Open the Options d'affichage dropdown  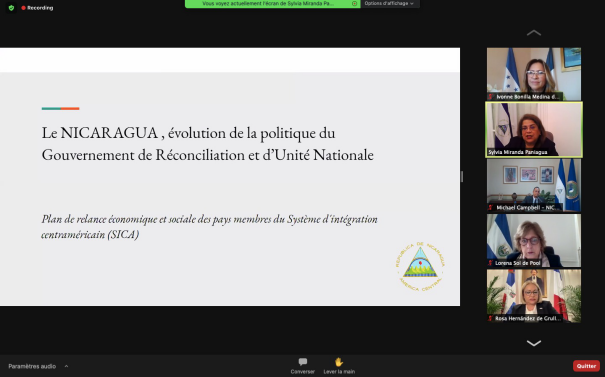tap(389, 3)
